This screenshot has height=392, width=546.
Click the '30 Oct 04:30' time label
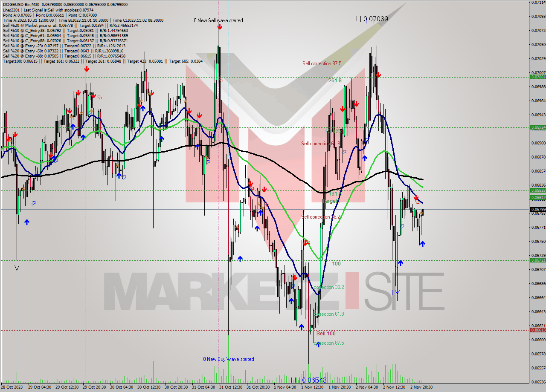[x=122, y=387]
